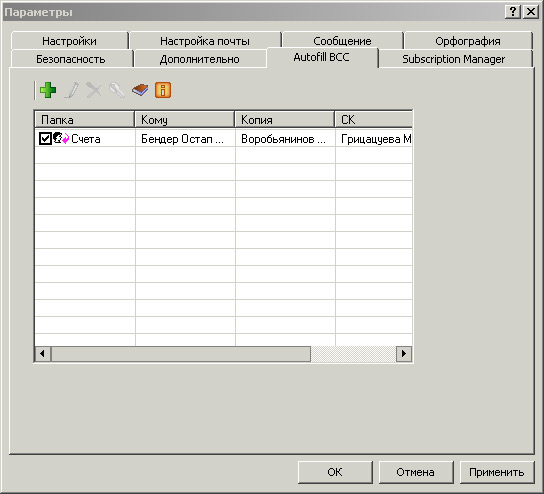Screen dimensions: 544x494
Task: Close the Параметры dialog
Action: [x=531, y=12]
